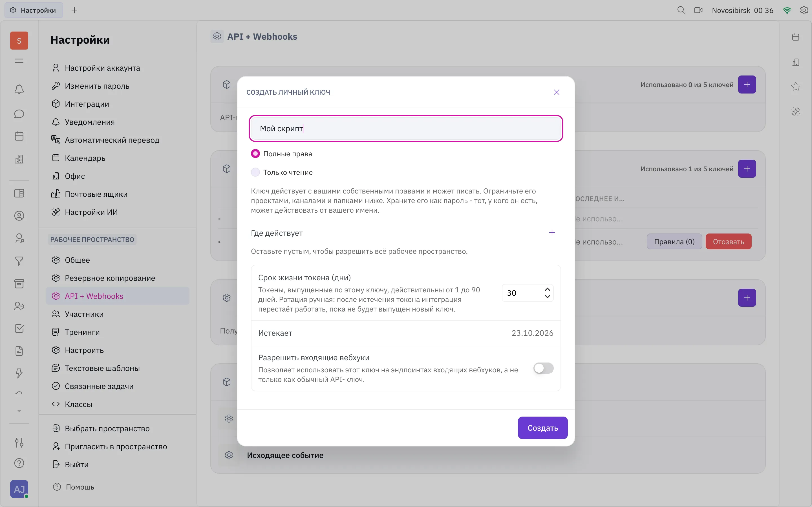Select the Только чтение radio option

click(255, 172)
